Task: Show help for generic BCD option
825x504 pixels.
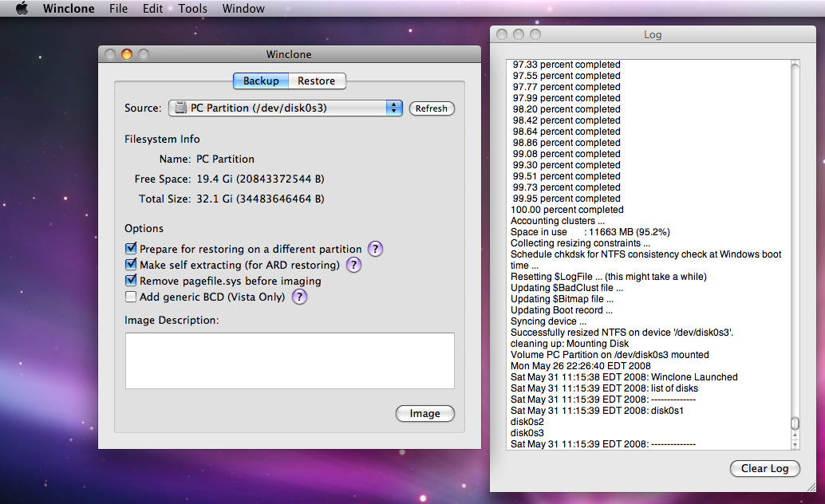Action: click(299, 297)
